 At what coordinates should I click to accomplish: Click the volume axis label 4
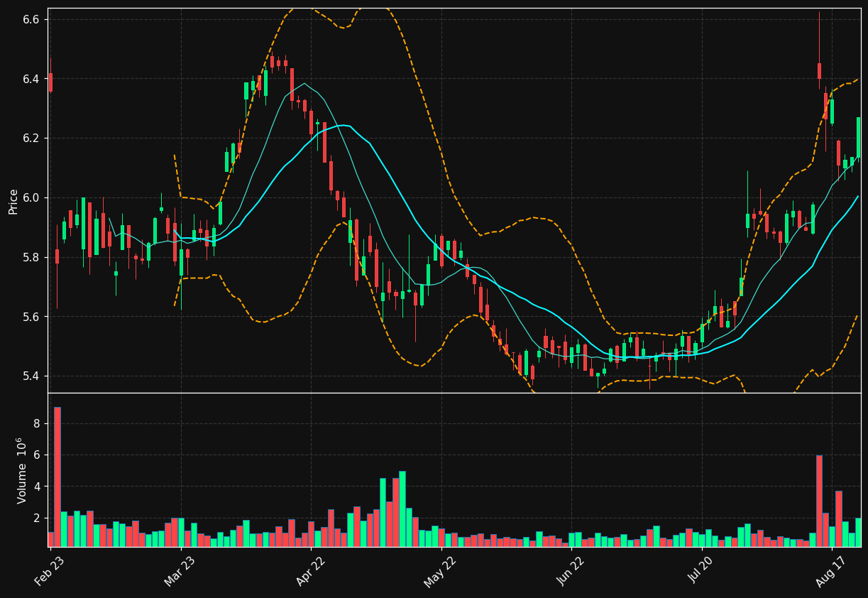37,486
